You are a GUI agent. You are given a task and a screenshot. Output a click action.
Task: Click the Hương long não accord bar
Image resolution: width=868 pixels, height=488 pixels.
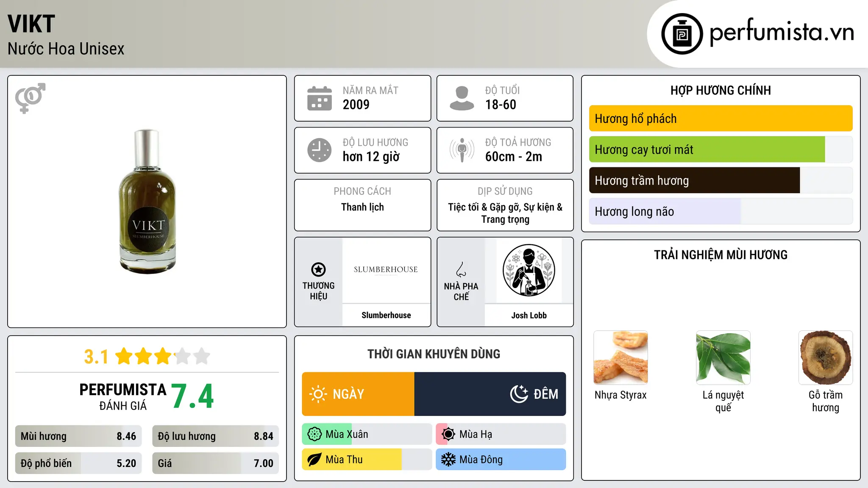coord(721,211)
